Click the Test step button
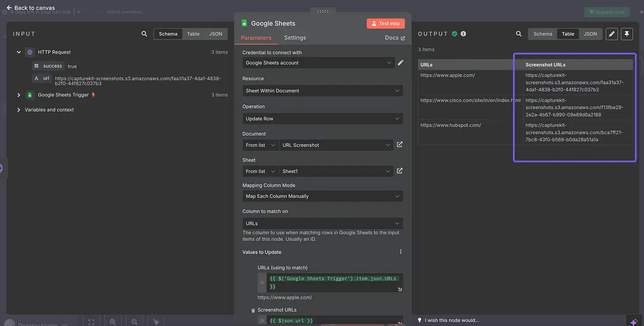644x326 pixels. (385, 23)
